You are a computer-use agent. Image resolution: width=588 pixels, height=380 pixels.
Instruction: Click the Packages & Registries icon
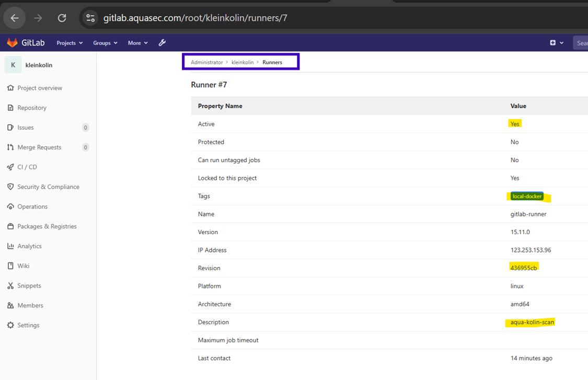[x=10, y=226]
